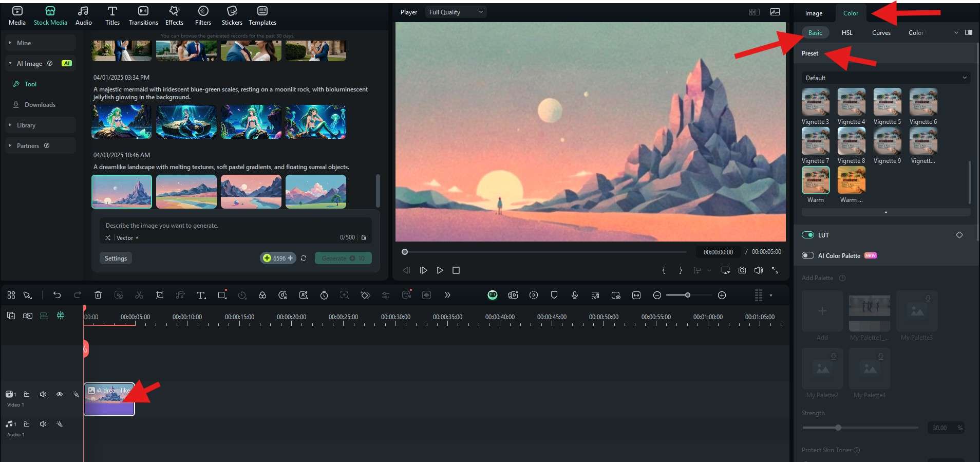Switch to the Image properties tab
This screenshot has height=462, width=980.
click(814, 13)
